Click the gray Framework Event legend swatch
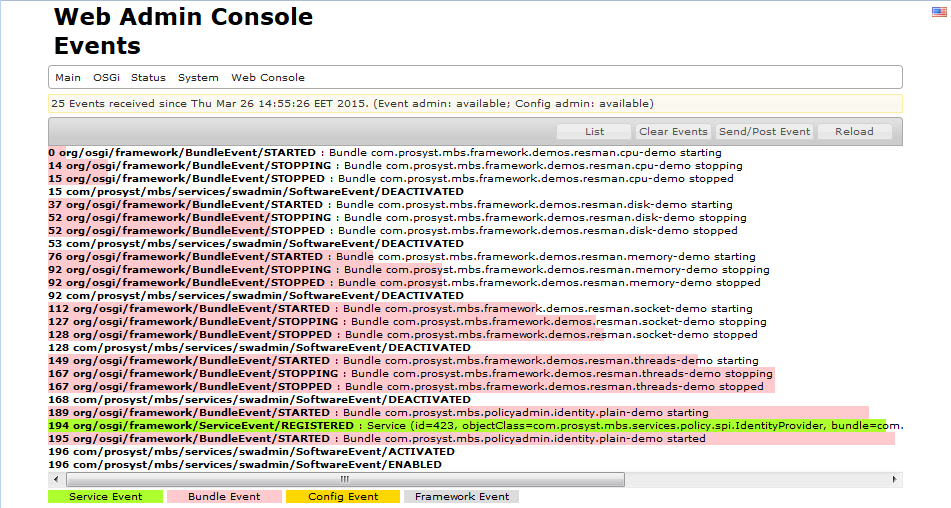This screenshot has height=508, width=951. [462, 496]
